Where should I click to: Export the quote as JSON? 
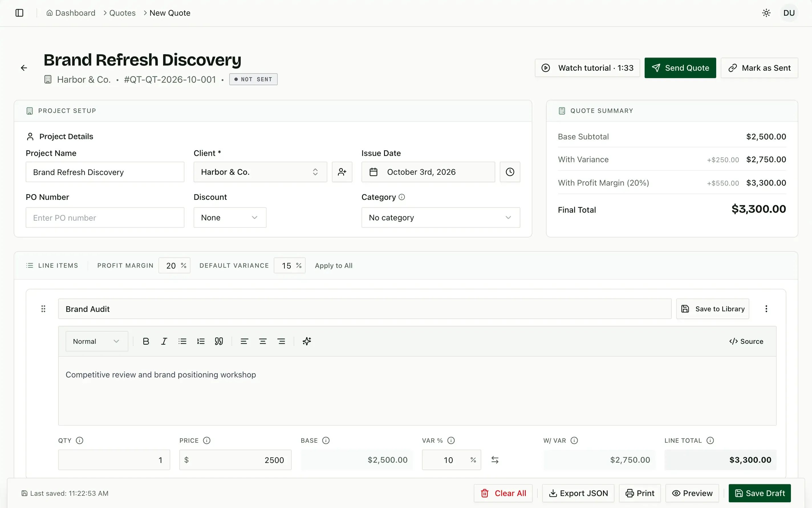[578, 493]
